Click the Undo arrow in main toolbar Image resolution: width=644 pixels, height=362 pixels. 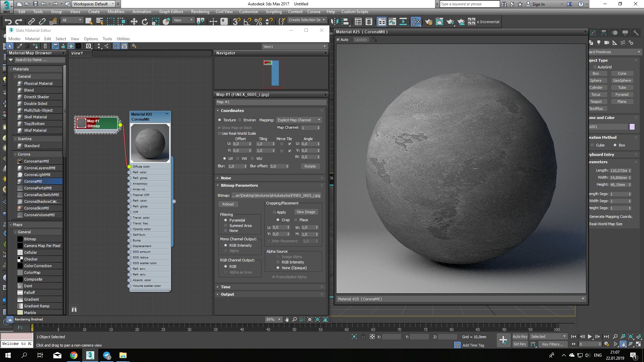pyautogui.click(x=8, y=22)
